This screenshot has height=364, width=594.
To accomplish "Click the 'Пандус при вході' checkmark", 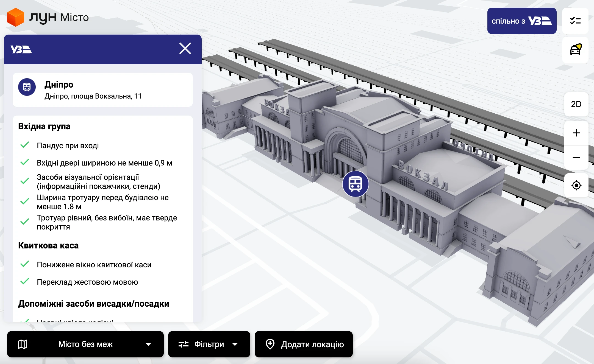I will coord(25,145).
